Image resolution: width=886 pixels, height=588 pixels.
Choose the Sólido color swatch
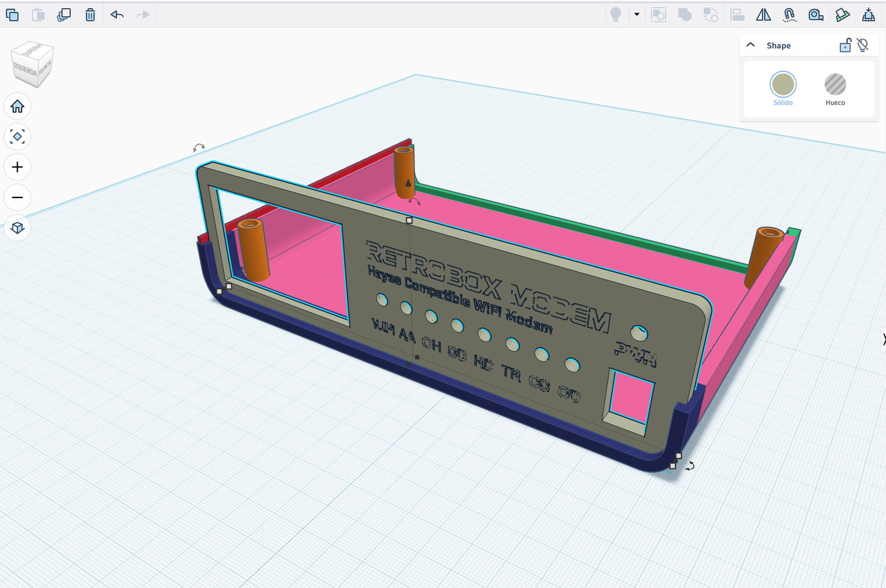click(783, 84)
